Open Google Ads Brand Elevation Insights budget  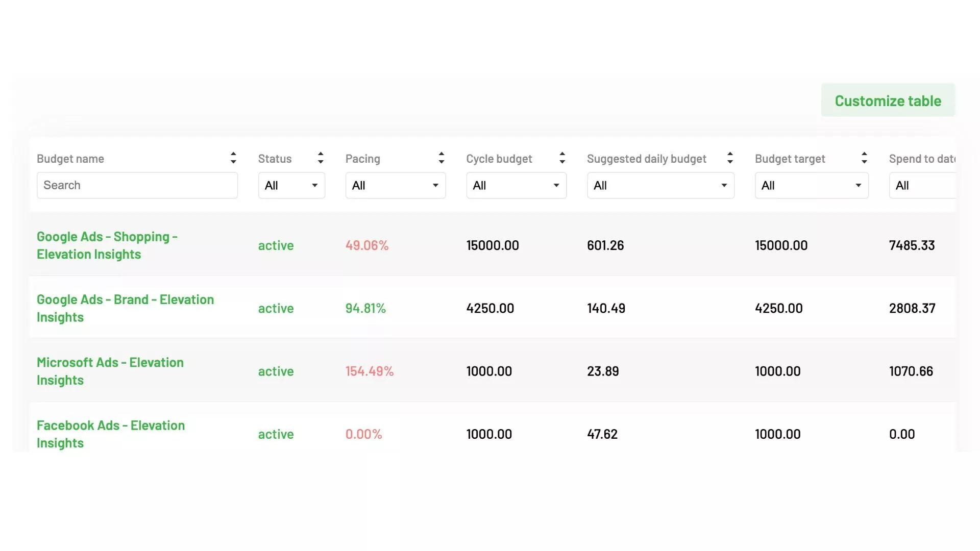tap(125, 308)
